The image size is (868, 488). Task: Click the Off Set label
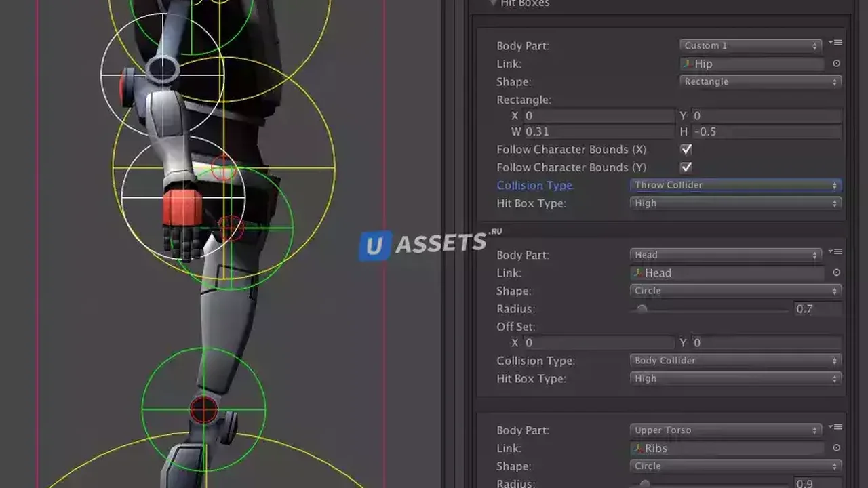pos(515,327)
